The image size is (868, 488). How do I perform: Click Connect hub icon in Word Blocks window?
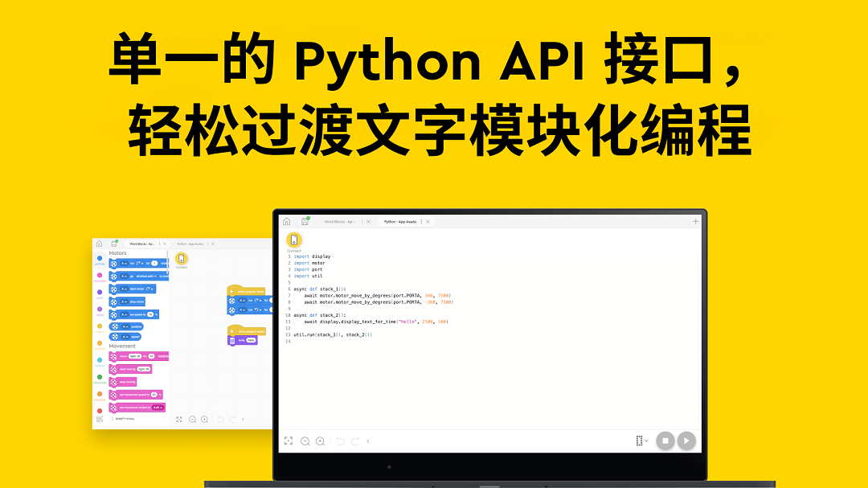(x=181, y=258)
